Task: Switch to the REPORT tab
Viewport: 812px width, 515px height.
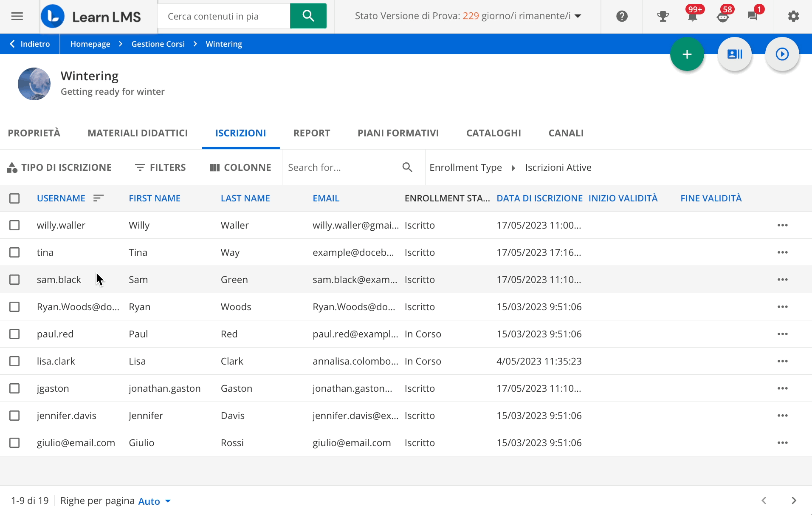Action: click(312, 133)
